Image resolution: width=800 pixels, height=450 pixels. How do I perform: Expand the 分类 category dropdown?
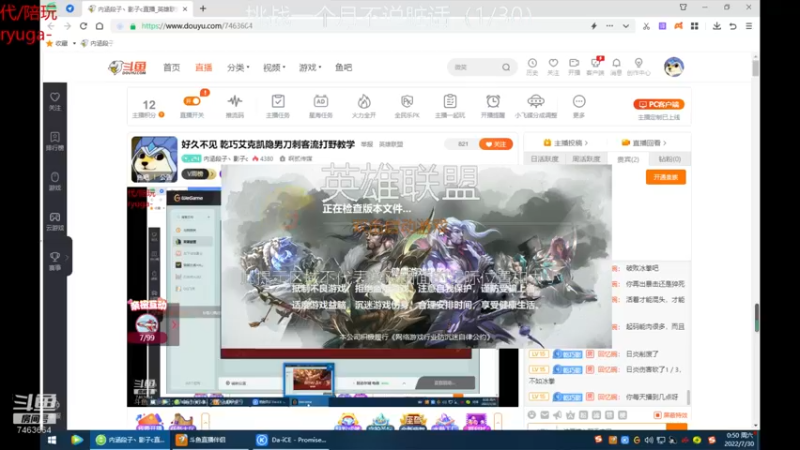(238, 67)
